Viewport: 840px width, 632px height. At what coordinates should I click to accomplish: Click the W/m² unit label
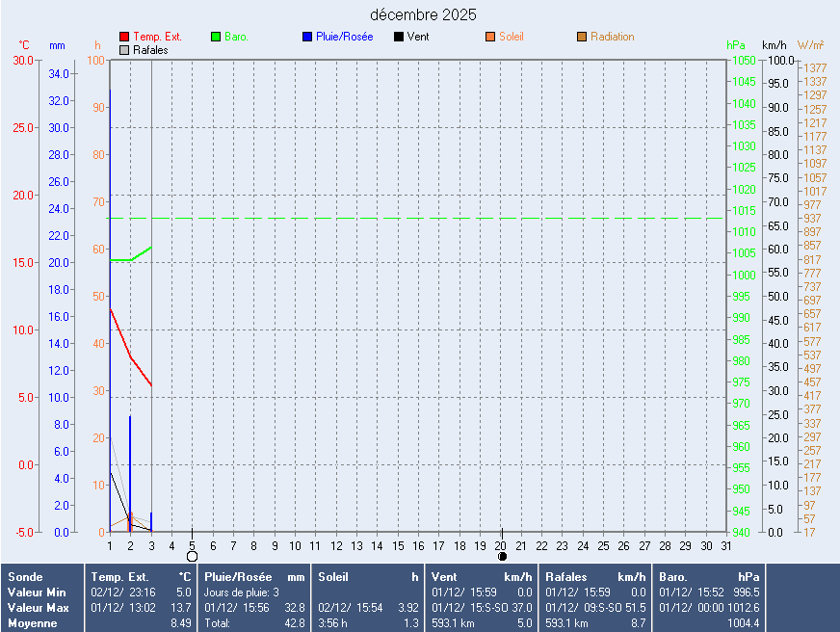tap(810, 45)
